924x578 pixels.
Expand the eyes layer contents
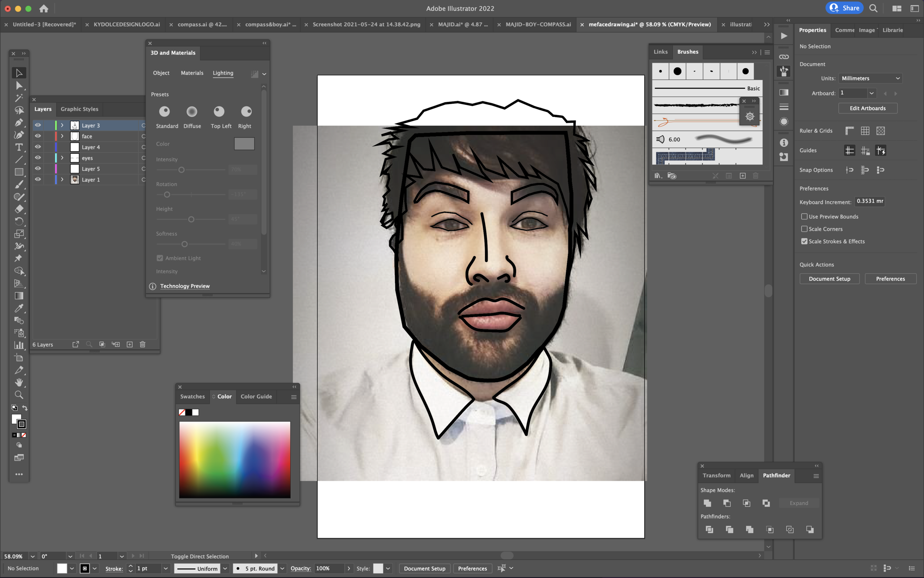[62, 158]
